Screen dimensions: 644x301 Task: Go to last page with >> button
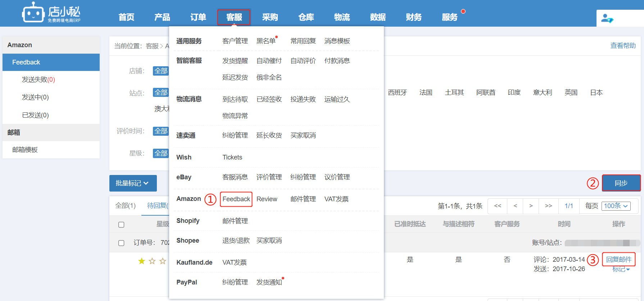[x=548, y=206]
